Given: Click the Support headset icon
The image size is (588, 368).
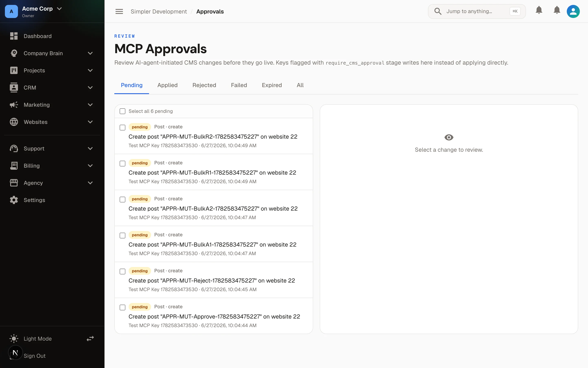Looking at the screenshot, I should (x=14, y=148).
